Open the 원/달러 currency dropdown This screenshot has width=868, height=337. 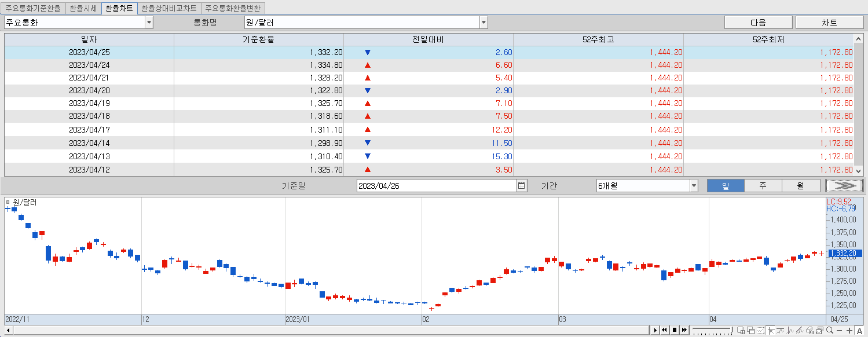click(484, 23)
